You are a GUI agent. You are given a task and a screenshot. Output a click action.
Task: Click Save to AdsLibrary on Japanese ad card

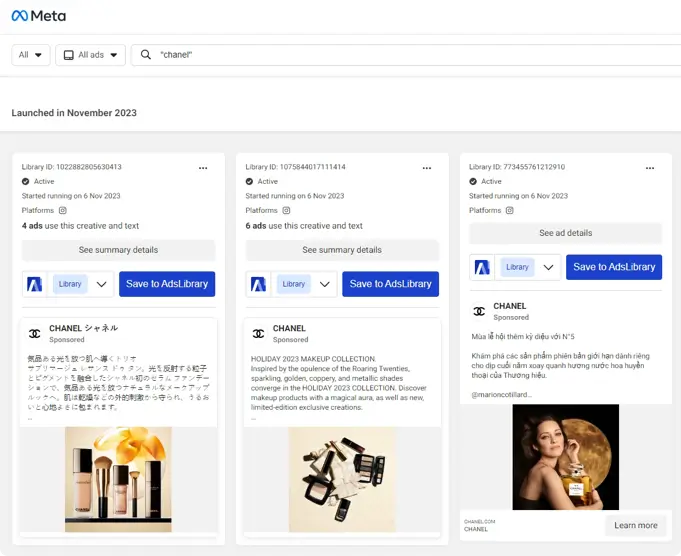(167, 284)
